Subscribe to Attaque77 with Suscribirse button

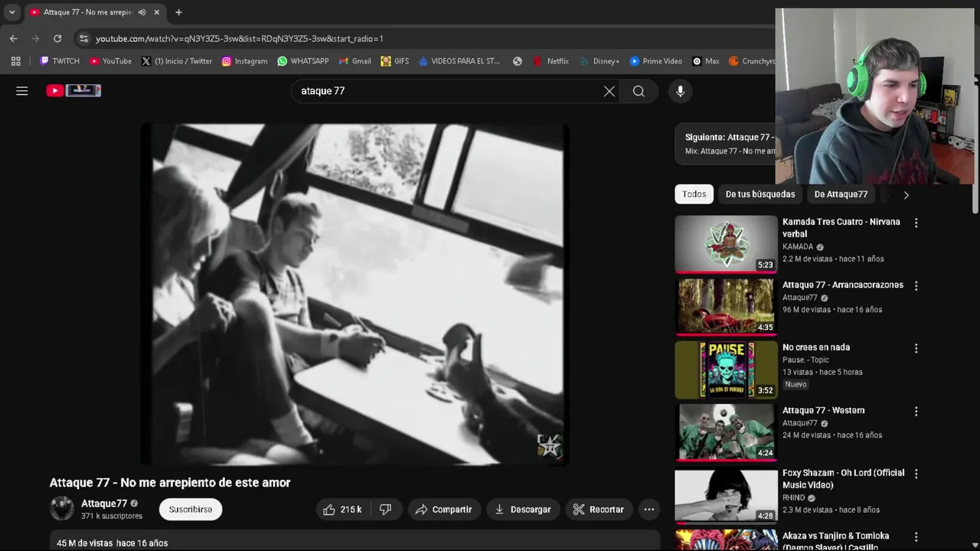(x=191, y=510)
